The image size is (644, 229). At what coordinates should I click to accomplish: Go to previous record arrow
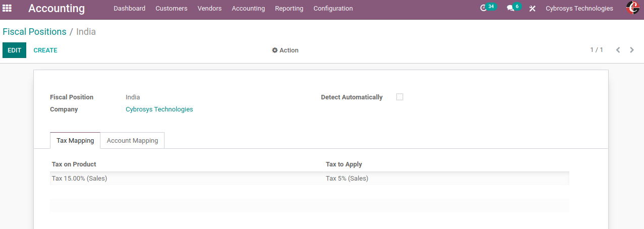(x=618, y=50)
